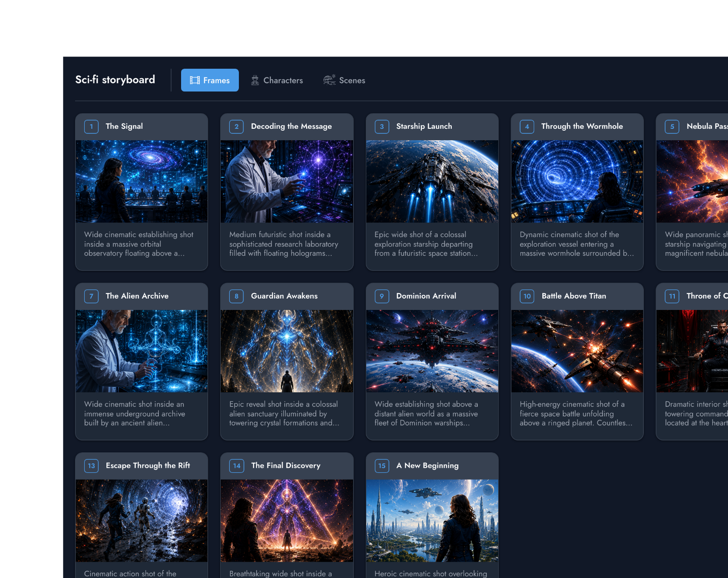Click the number 4 badge on Through the Wormhole
This screenshot has height=578, width=728.
click(527, 127)
